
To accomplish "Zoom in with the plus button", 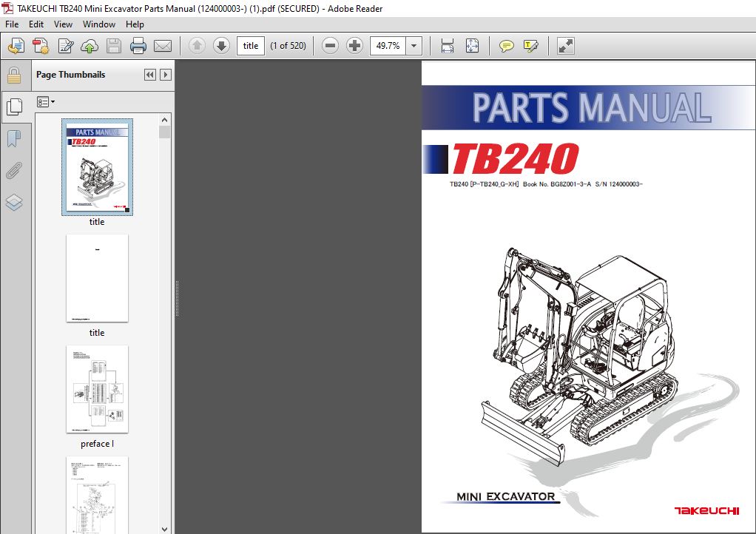I will click(x=355, y=46).
